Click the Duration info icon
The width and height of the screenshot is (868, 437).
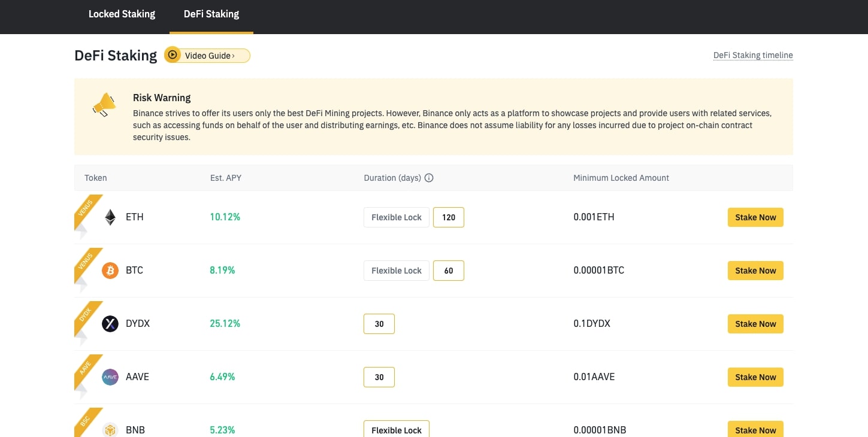click(429, 178)
